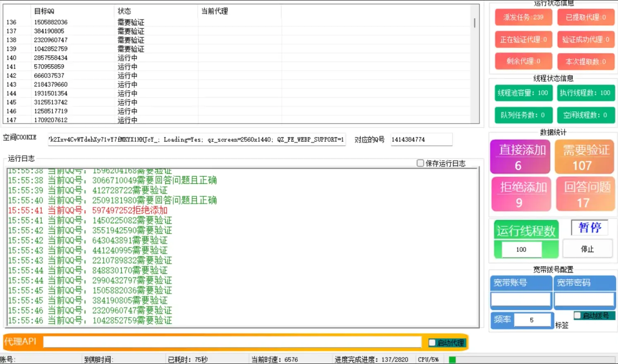
Task: Click the 空间COOKIE input field
Action: [x=196, y=140]
